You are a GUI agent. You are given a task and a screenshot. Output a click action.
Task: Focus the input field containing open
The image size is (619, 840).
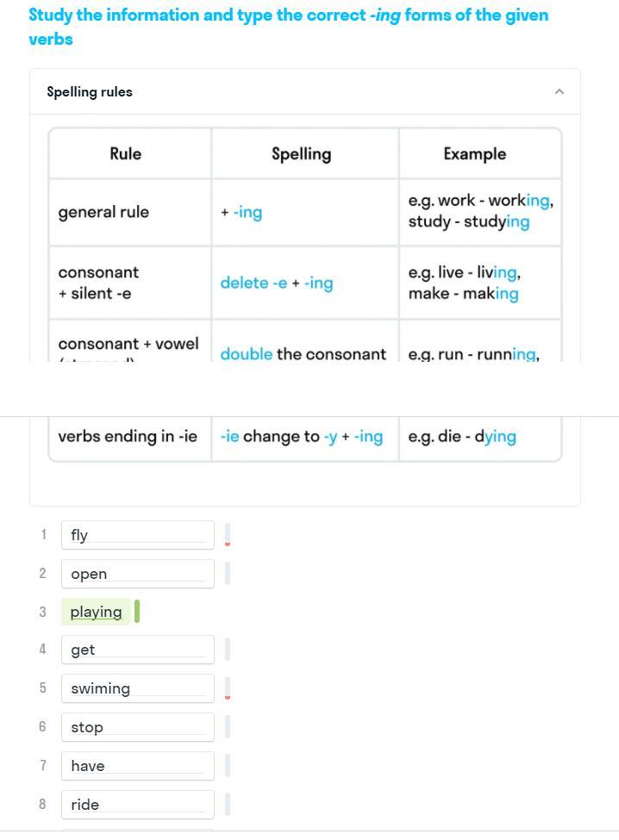point(137,574)
